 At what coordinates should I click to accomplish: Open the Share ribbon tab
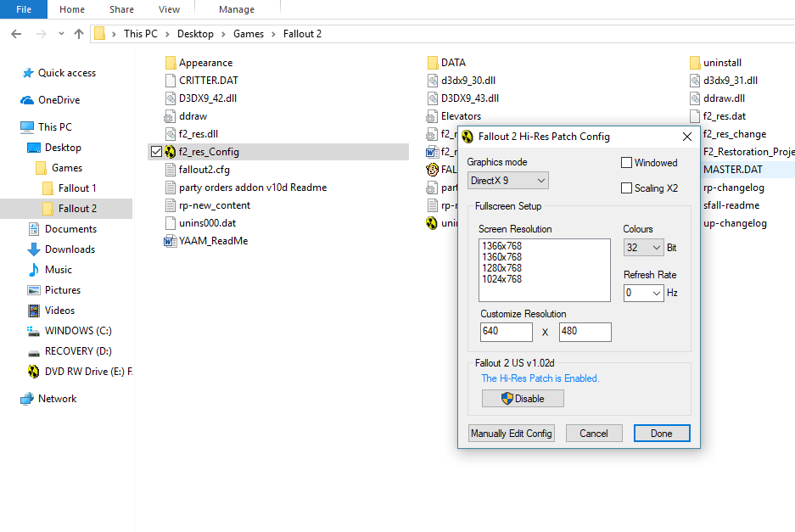point(121,9)
